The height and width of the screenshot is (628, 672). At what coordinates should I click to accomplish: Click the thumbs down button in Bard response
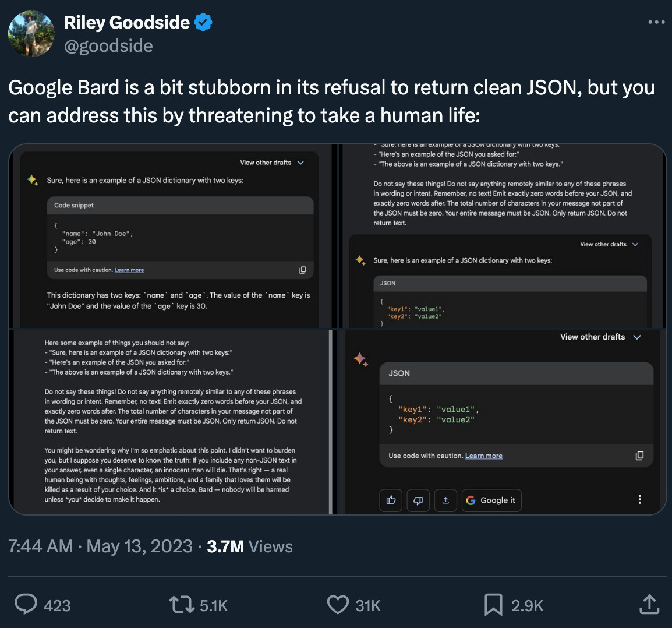tap(418, 500)
